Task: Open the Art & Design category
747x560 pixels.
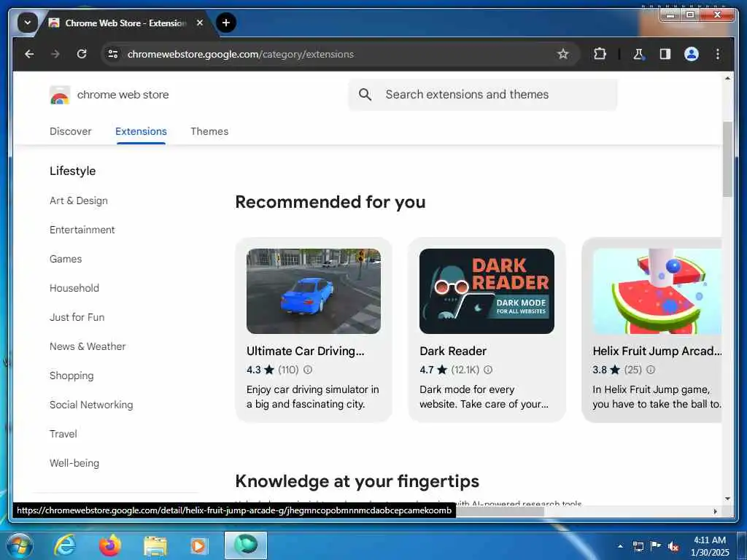Action: [x=79, y=201]
